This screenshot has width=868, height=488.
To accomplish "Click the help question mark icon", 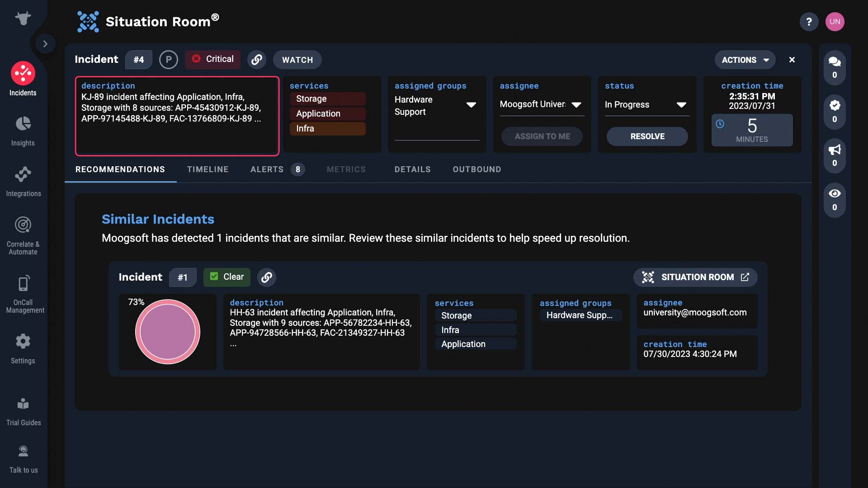I will click(x=809, y=22).
